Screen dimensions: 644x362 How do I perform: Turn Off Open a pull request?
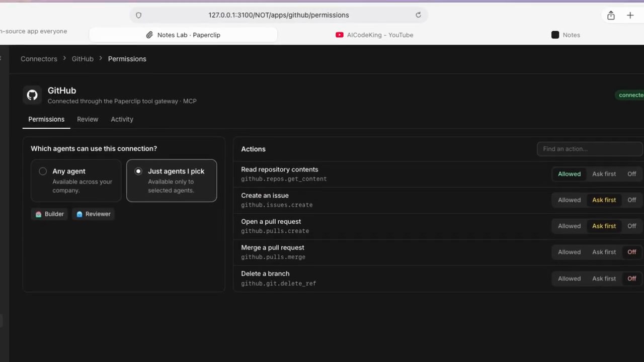click(x=631, y=226)
